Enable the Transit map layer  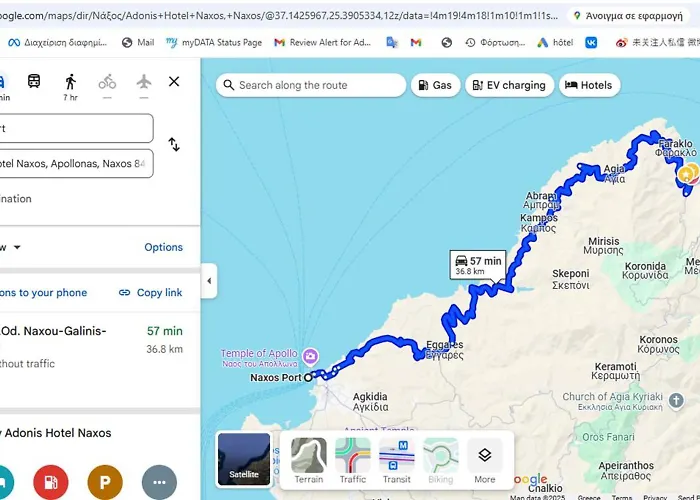point(397,461)
